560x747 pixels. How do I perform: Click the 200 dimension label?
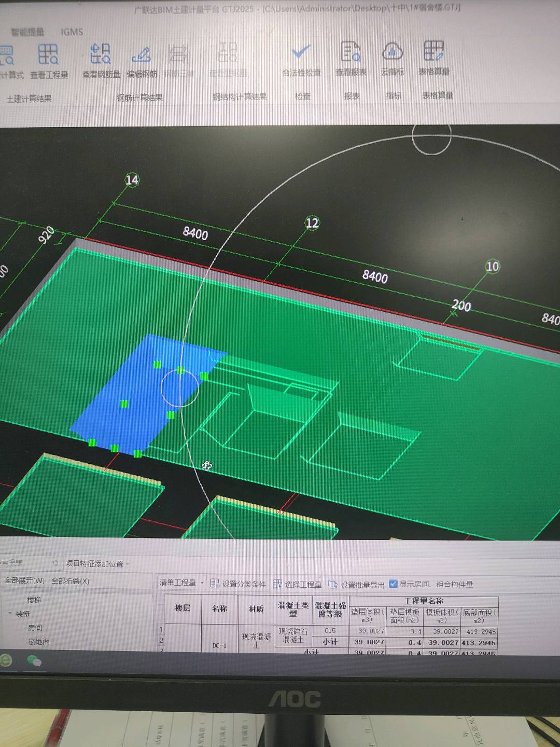point(461,306)
